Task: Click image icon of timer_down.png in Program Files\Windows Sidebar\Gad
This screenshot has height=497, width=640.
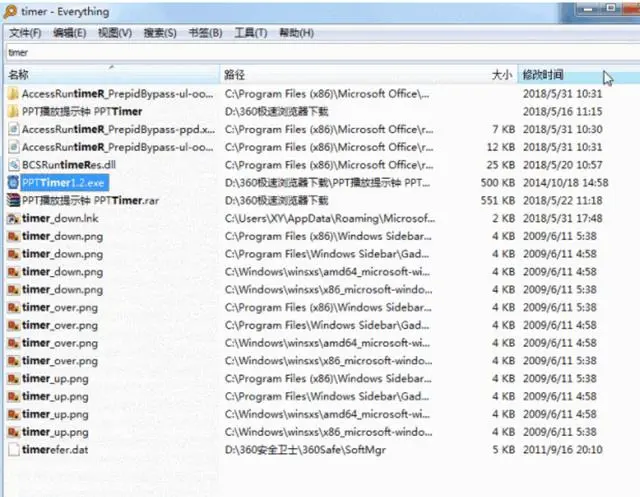Action: click(x=13, y=254)
